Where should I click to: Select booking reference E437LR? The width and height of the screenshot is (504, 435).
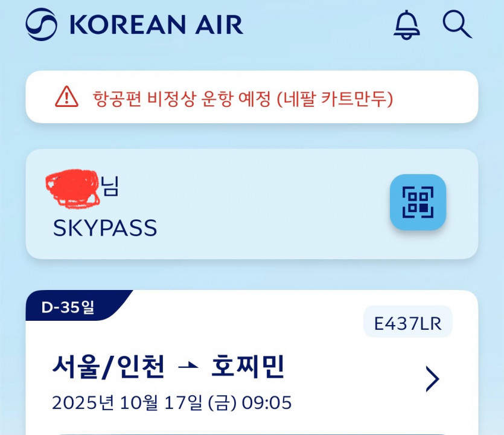[408, 324]
